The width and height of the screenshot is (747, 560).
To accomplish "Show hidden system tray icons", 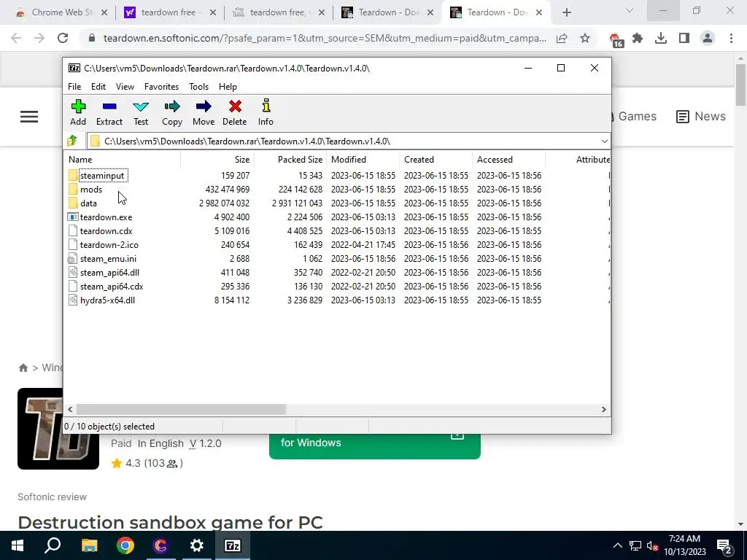I will tap(617, 545).
